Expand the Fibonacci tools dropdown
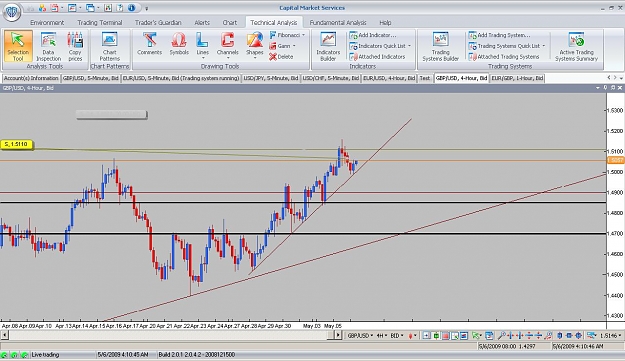 (287, 35)
